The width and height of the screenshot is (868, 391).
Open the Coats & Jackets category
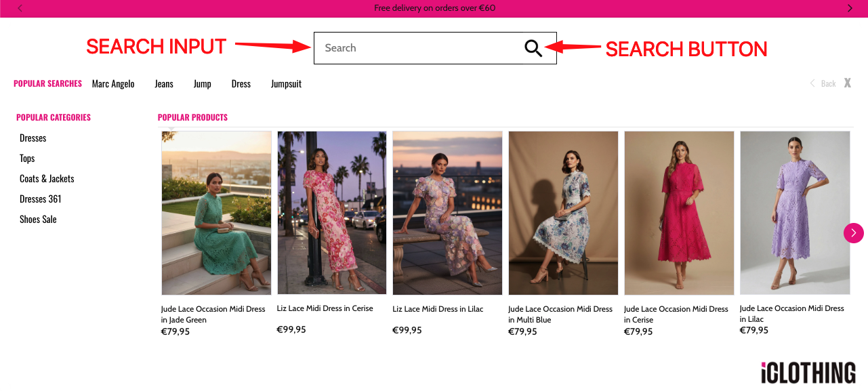click(x=46, y=178)
